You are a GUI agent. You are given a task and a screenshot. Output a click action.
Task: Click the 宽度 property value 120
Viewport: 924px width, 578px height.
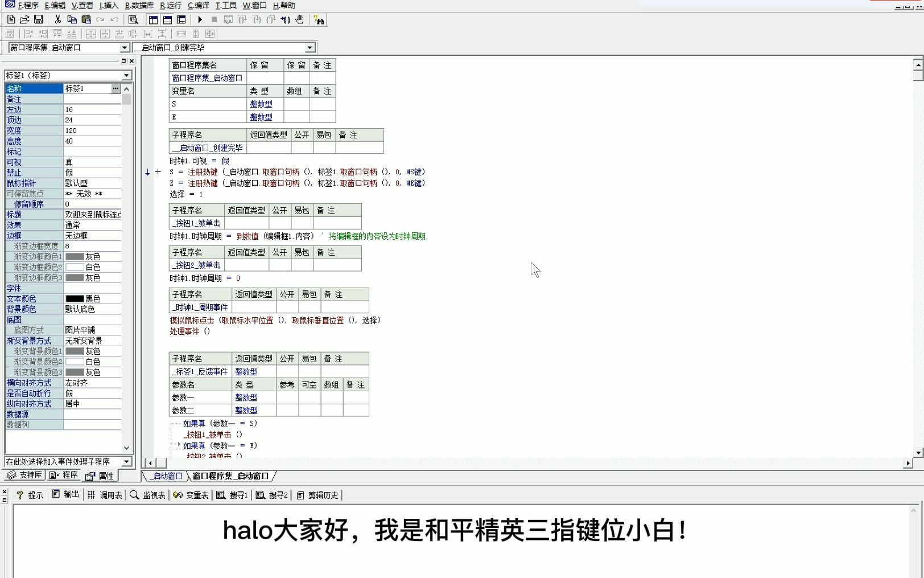coord(92,130)
